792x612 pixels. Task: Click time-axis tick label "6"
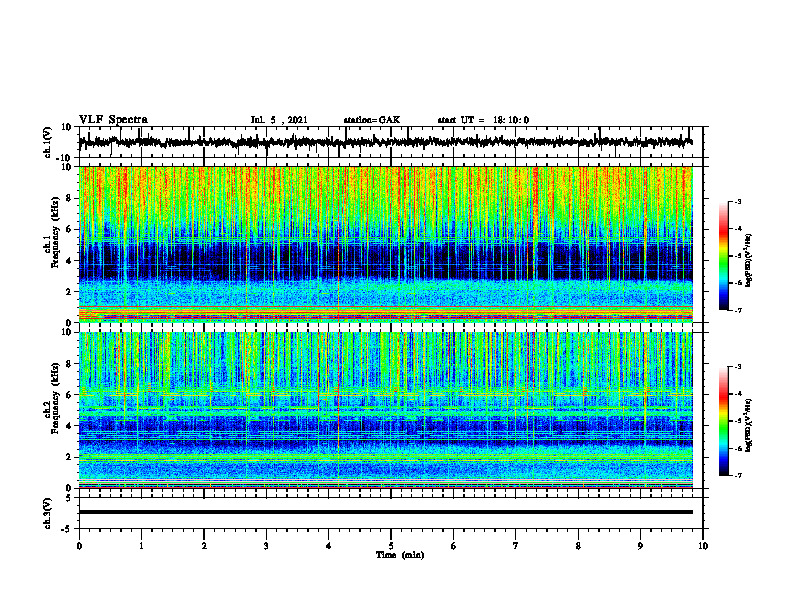click(454, 546)
